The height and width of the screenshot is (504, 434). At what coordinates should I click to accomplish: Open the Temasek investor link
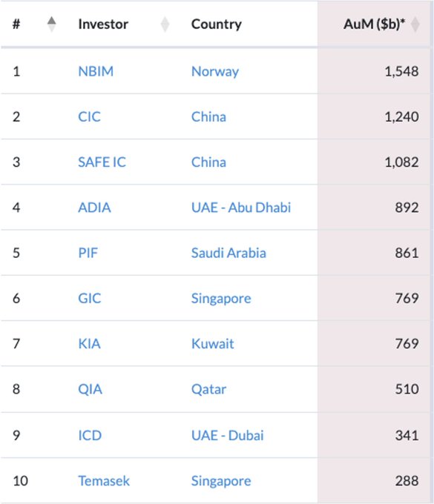[x=104, y=481]
